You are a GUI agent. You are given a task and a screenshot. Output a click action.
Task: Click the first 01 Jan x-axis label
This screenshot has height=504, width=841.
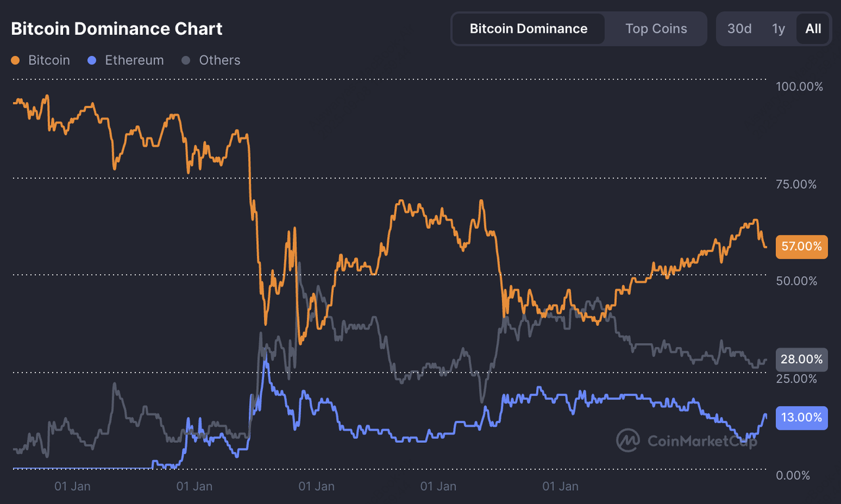72,486
